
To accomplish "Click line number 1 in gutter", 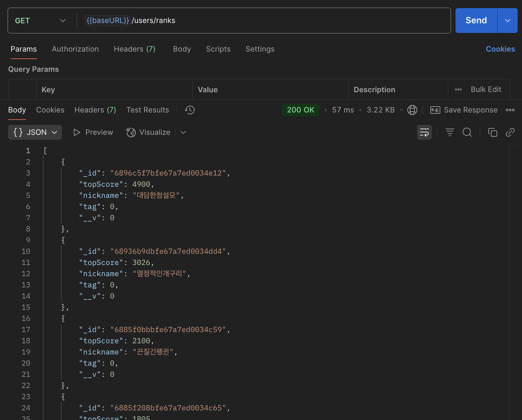I will coord(28,151).
